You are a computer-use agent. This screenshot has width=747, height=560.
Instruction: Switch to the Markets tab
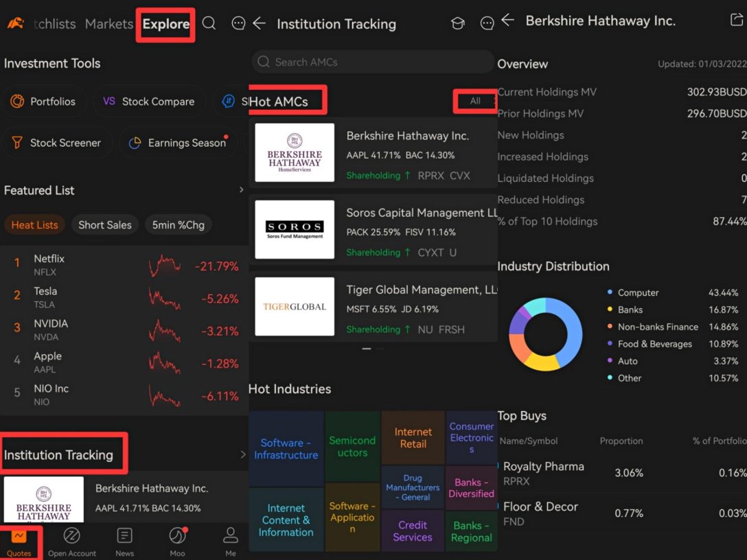click(x=109, y=24)
